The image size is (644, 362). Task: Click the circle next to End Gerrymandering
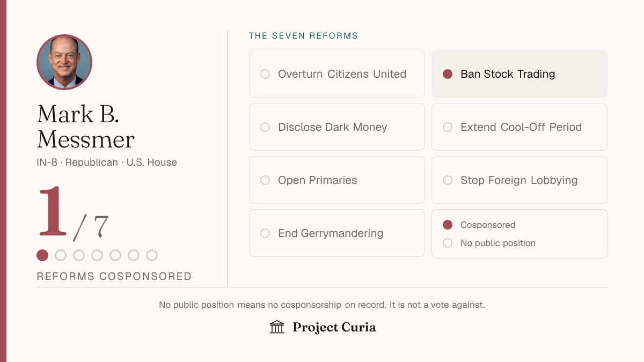click(265, 233)
